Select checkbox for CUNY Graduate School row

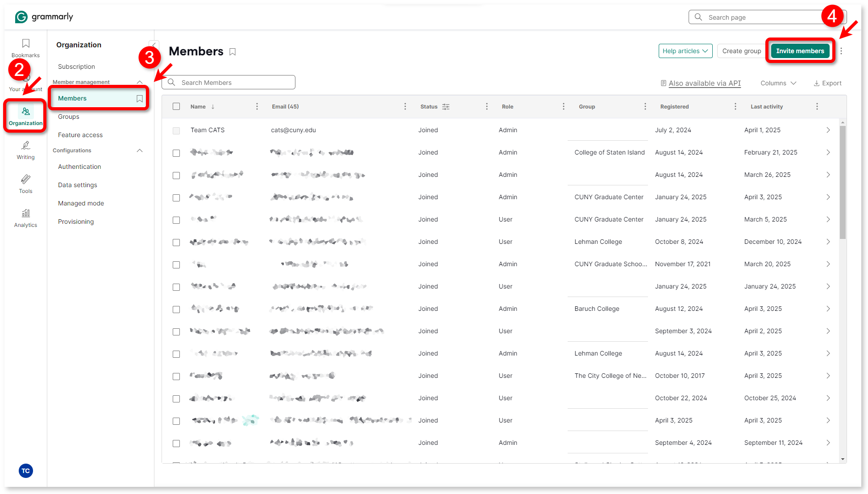[176, 264]
